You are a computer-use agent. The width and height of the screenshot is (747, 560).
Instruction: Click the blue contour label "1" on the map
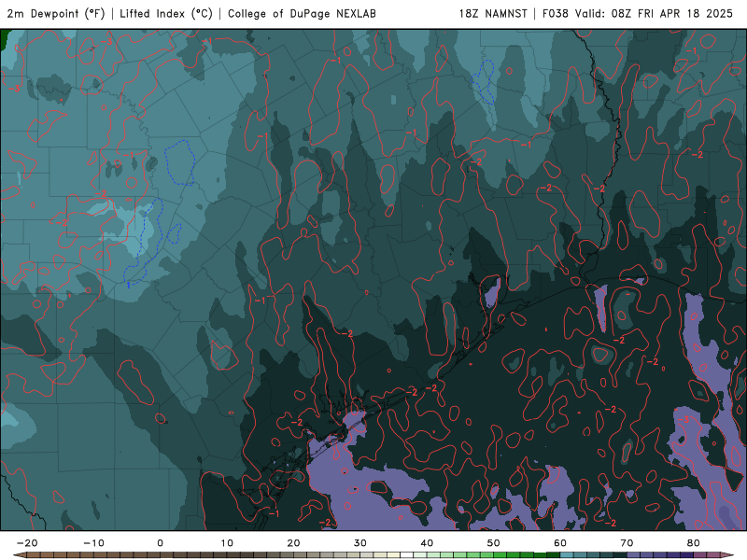click(x=129, y=286)
